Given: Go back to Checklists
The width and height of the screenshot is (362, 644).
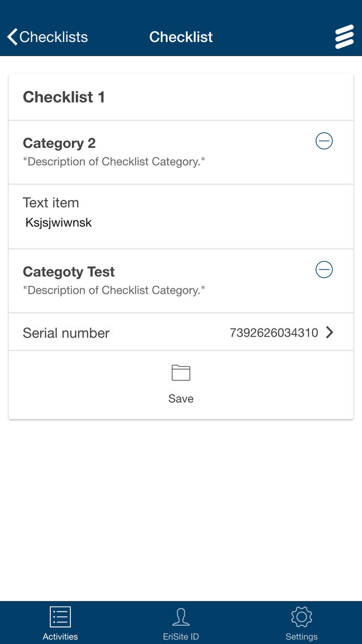Looking at the screenshot, I should 48,37.
